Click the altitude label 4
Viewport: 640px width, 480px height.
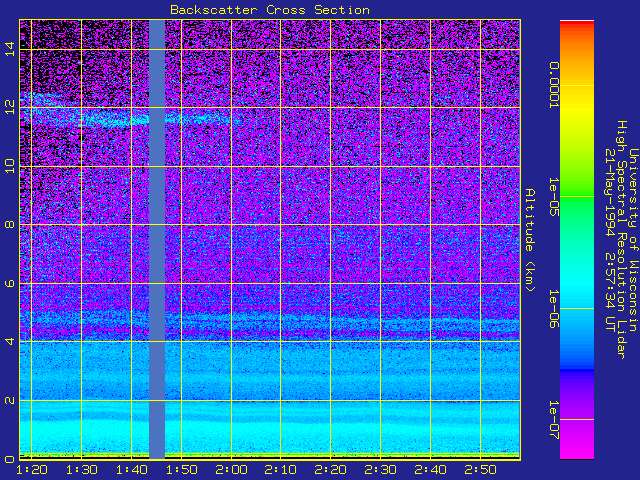pyautogui.click(x=10, y=341)
